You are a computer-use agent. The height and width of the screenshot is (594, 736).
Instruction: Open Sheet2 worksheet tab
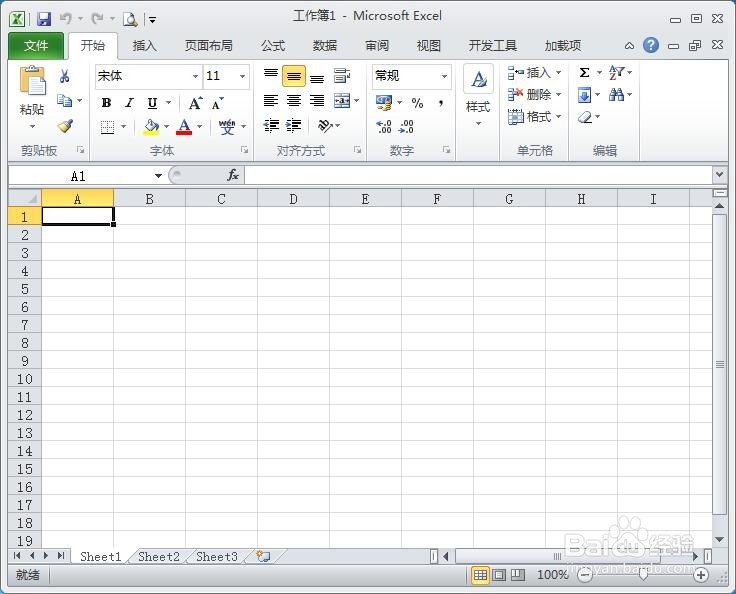point(159,556)
